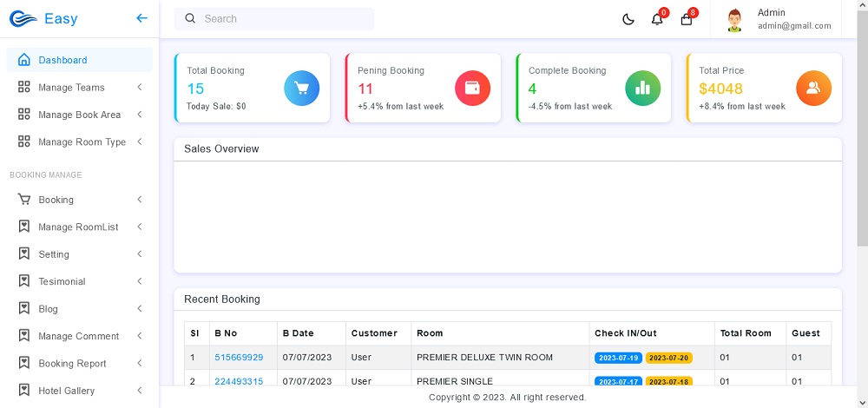Open the Dashboard menu item
Viewport: 868px width, 408px height.
pos(62,60)
